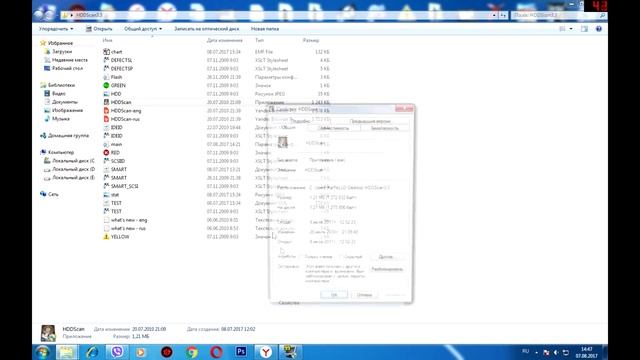Open Opera browser from the taskbar
This screenshot has height=360, width=640.
216,352
